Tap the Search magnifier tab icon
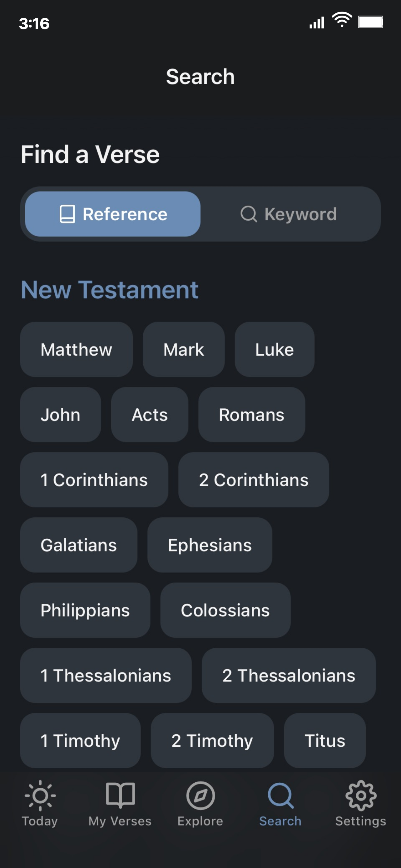The width and height of the screenshot is (401, 868). pyautogui.click(x=280, y=795)
